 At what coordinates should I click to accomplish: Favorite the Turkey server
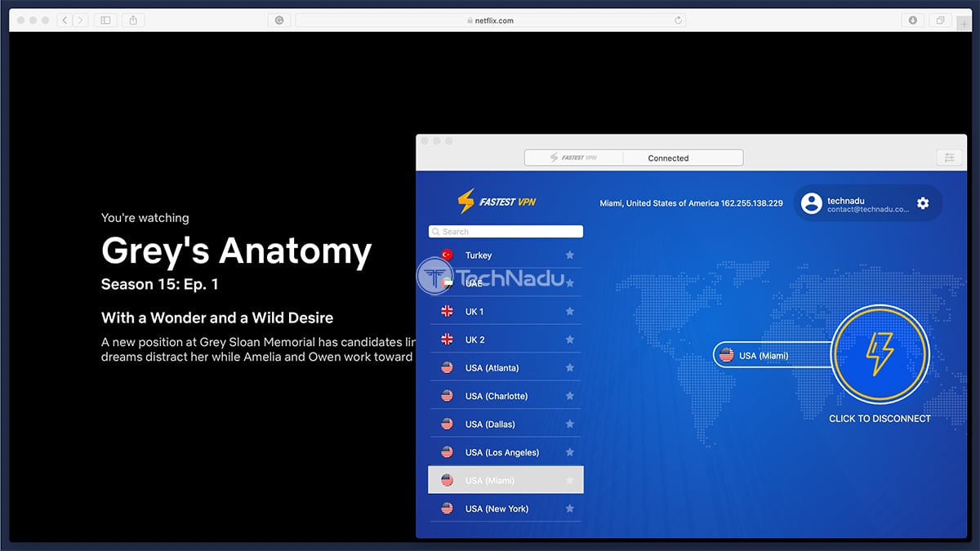click(570, 256)
